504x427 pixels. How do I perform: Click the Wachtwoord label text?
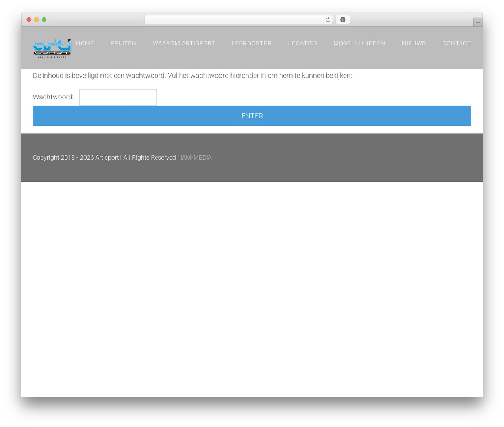[x=53, y=97]
